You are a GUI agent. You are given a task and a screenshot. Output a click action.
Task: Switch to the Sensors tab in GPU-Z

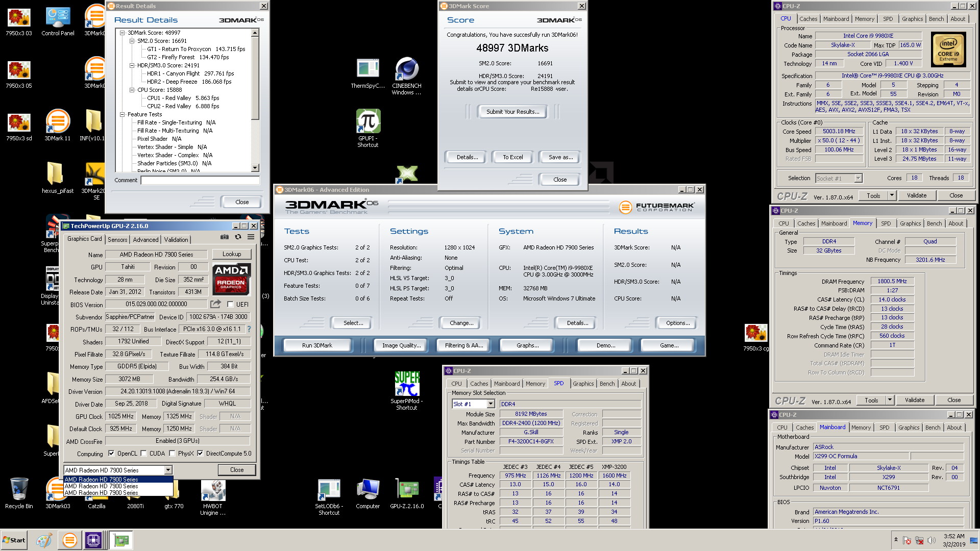117,239
